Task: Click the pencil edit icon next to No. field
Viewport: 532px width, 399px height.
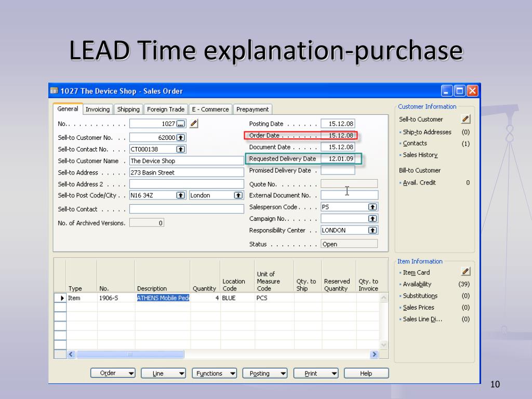Action: pos(194,124)
